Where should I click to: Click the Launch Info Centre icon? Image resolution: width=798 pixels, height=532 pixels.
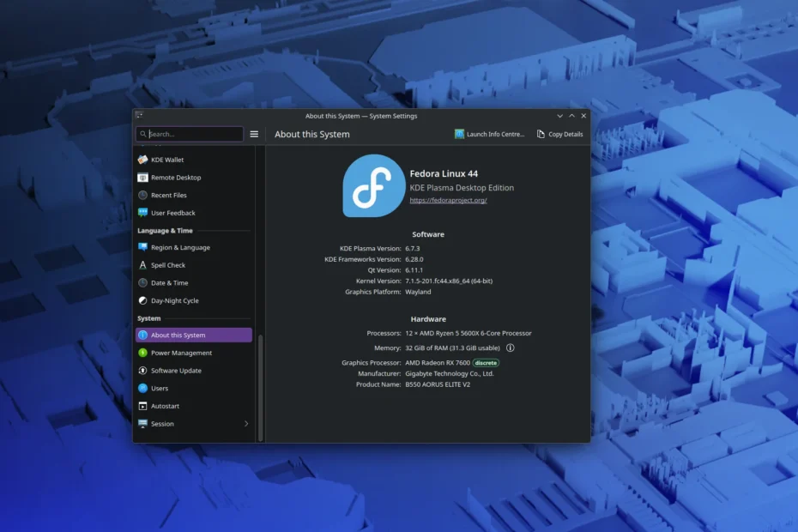pos(459,134)
